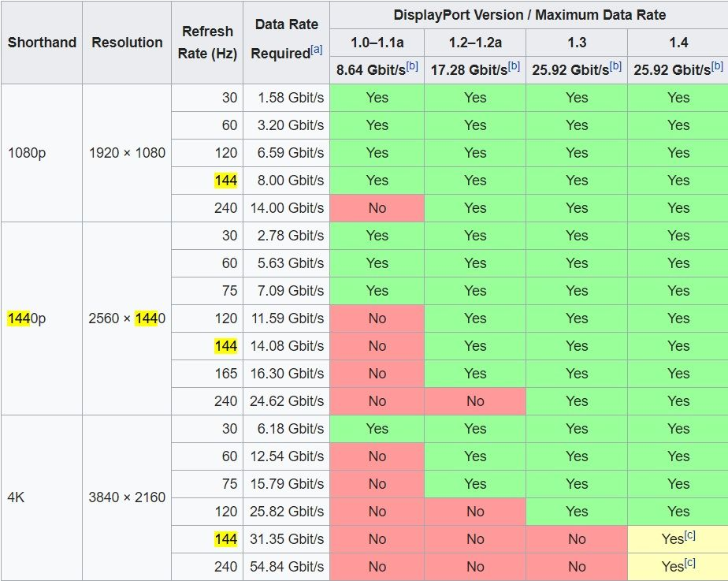Select the 2560 × 1440 resolution cell
Viewport: 728px width, 581px height.
coord(127,318)
